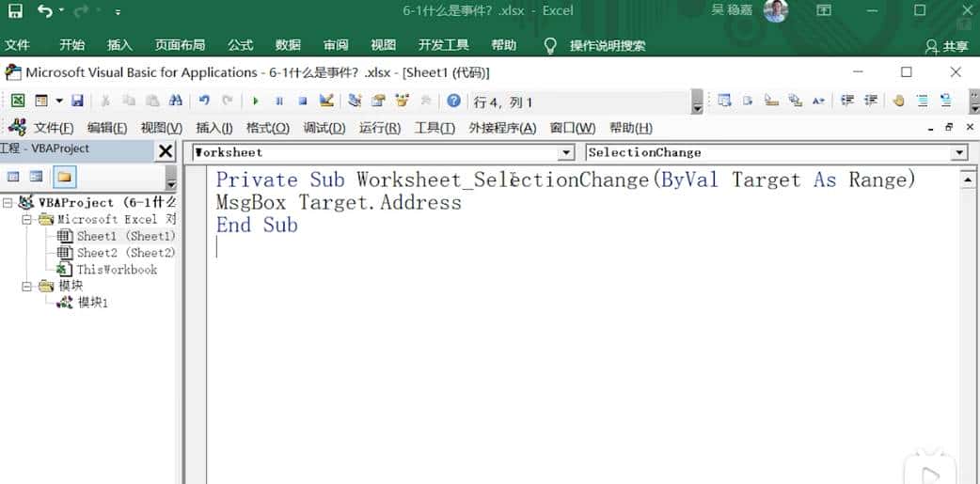Click the Reset stop icon
The image size is (980, 484).
coord(303,101)
